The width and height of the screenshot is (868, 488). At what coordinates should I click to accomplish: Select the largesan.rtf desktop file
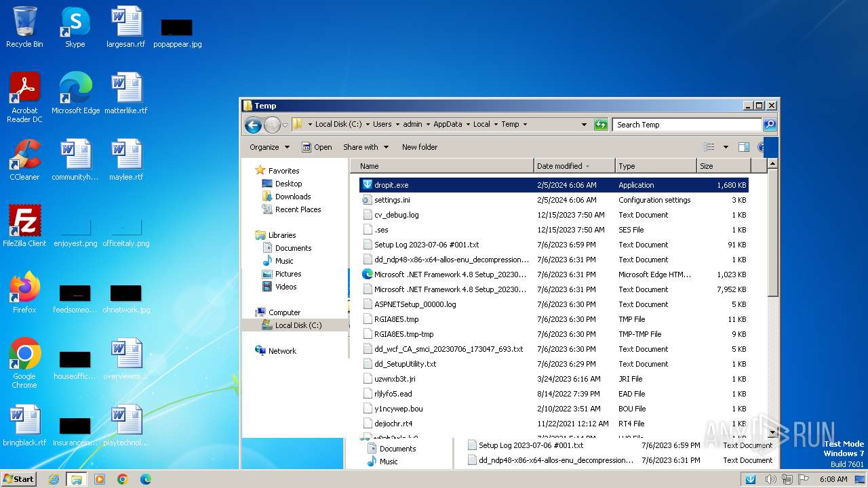click(125, 27)
